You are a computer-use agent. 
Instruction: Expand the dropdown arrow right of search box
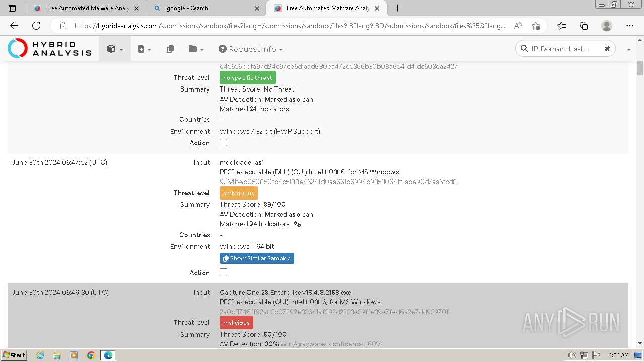coord(629,49)
